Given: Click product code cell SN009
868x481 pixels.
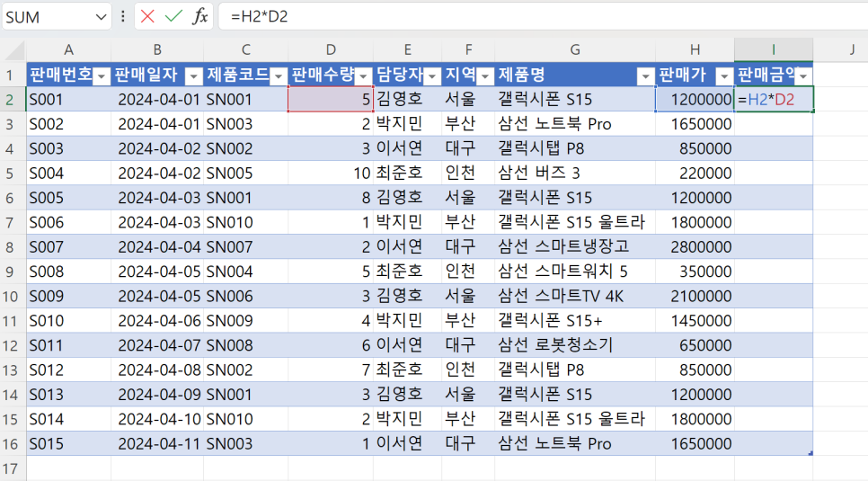Looking at the screenshot, I should coord(246,320).
